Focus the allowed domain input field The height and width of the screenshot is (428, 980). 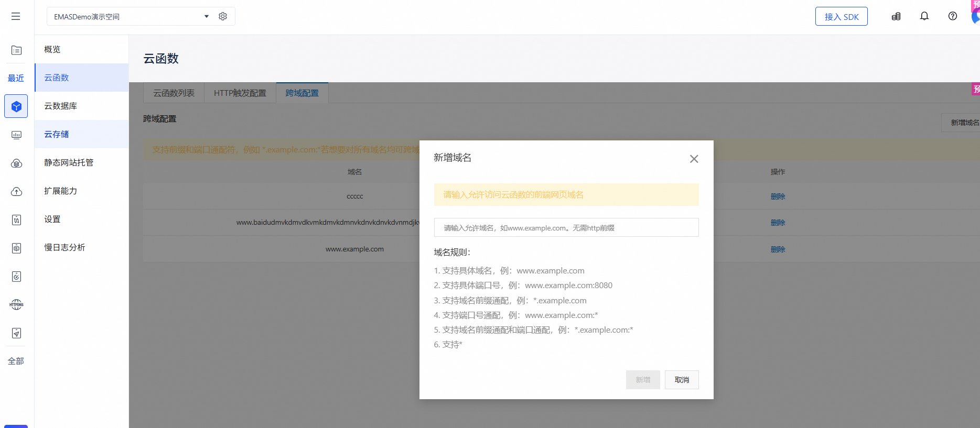pyautogui.click(x=566, y=227)
